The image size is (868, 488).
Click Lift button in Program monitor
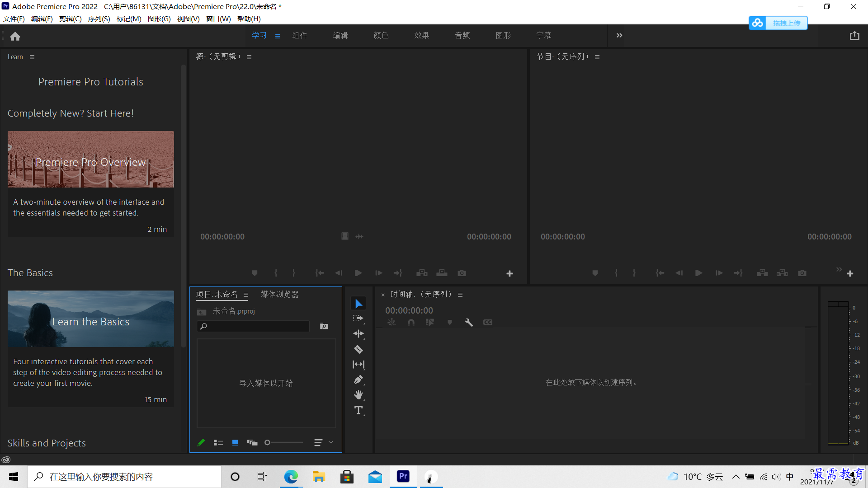762,273
